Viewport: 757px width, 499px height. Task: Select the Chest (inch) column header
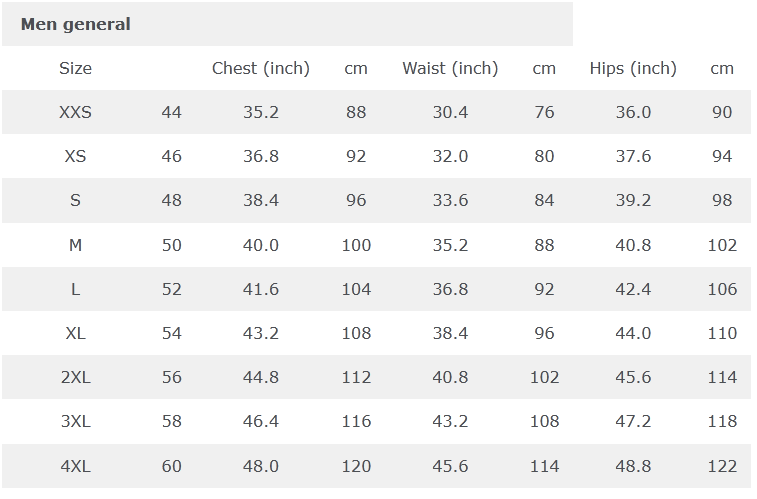261,68
